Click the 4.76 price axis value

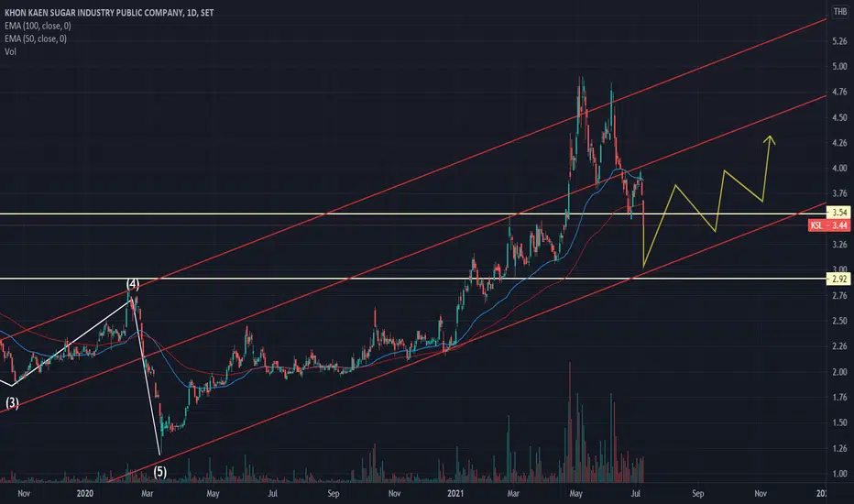click(x=839, y=92)
